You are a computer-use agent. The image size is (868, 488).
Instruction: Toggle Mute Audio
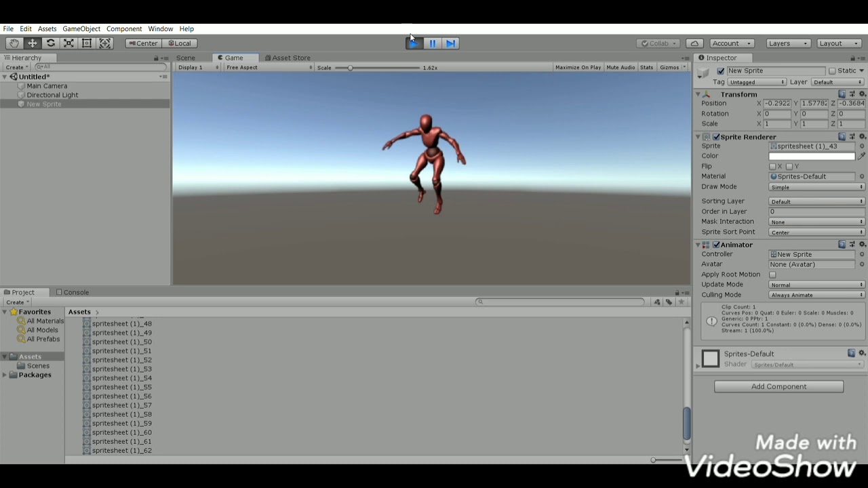click(x=620, y=68)
